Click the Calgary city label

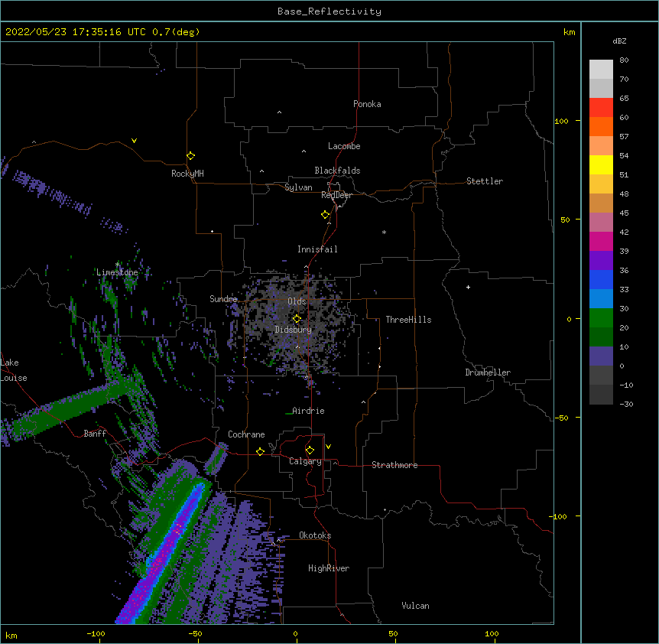[305, 461]
